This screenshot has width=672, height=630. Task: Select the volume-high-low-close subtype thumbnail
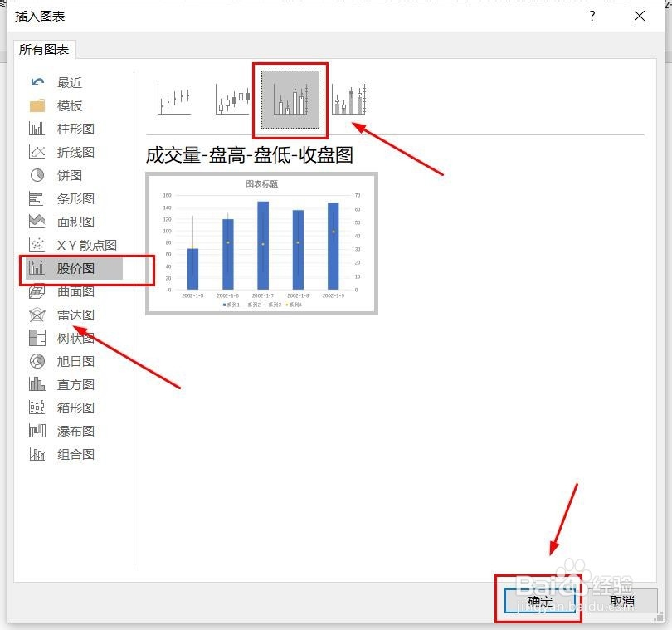pos(290,100)
